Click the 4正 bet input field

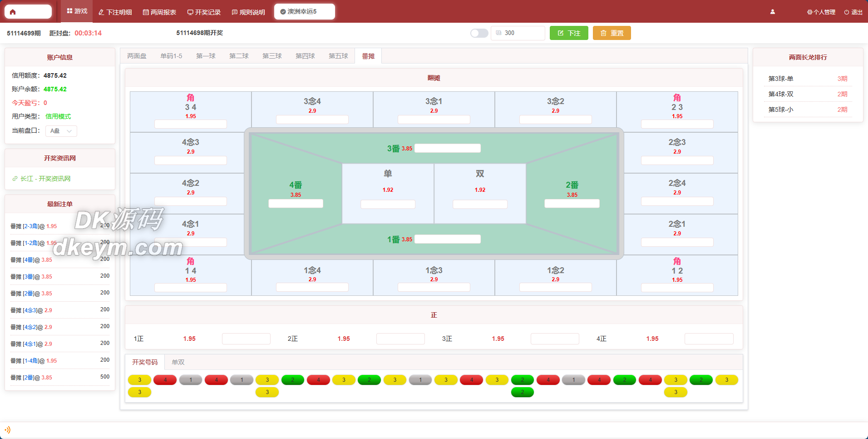coord(709,339)
